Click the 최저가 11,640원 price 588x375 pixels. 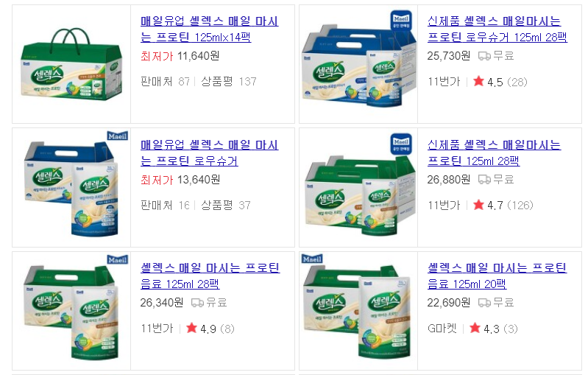180,56
